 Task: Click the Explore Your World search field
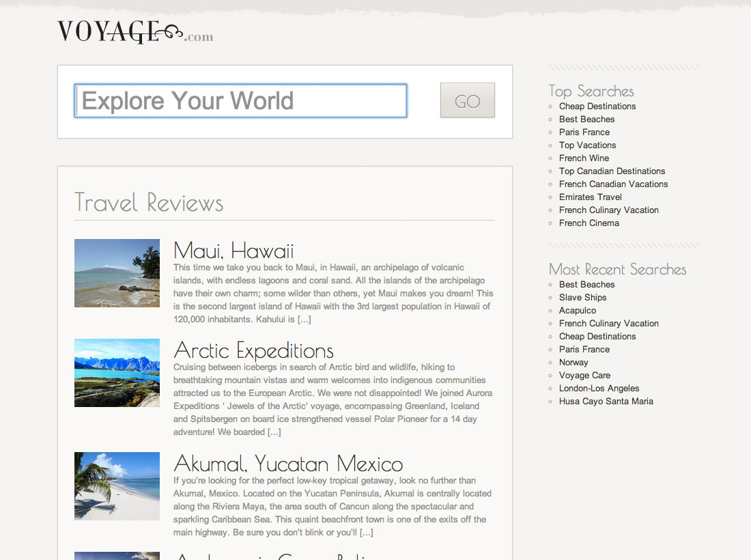click(x=240, y=101)
